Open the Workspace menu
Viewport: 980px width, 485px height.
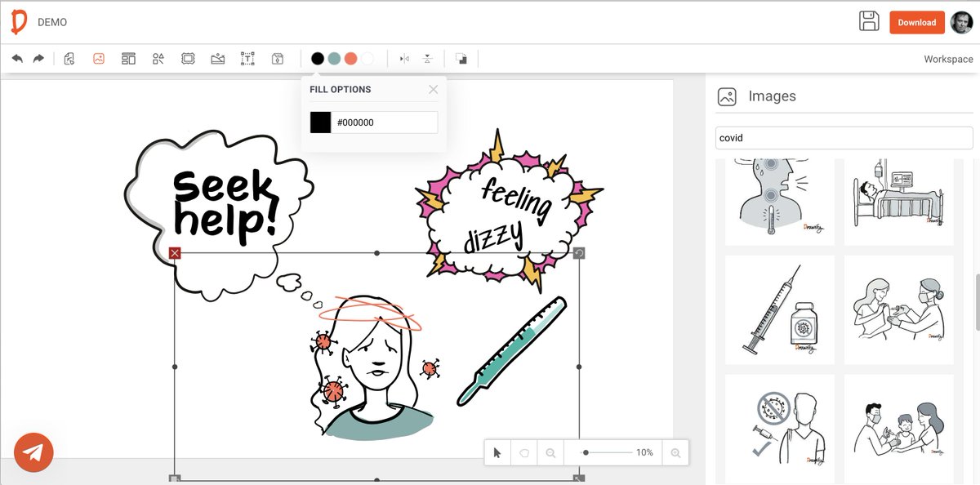[947, 59]
